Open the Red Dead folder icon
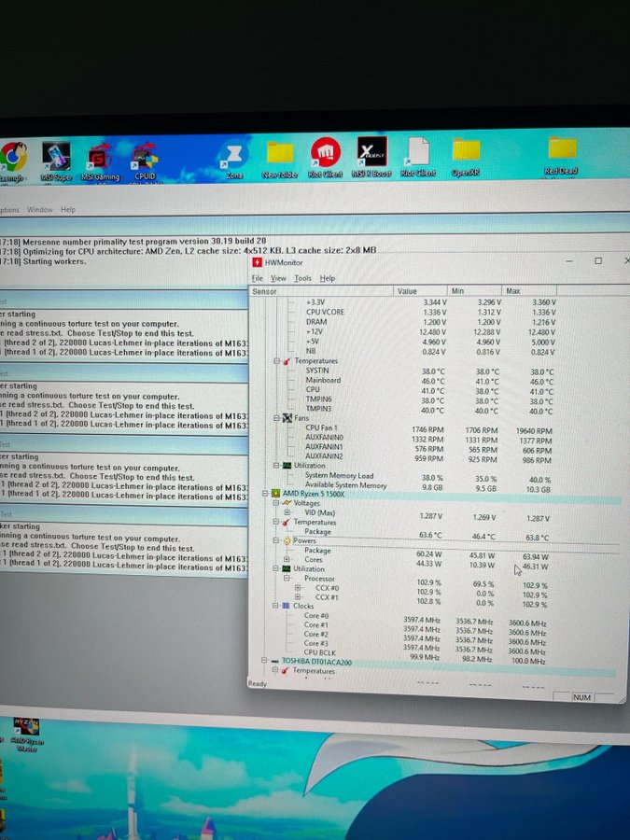Screen dimensions: 630x840 pyautogui.click(x=561, y=150)
